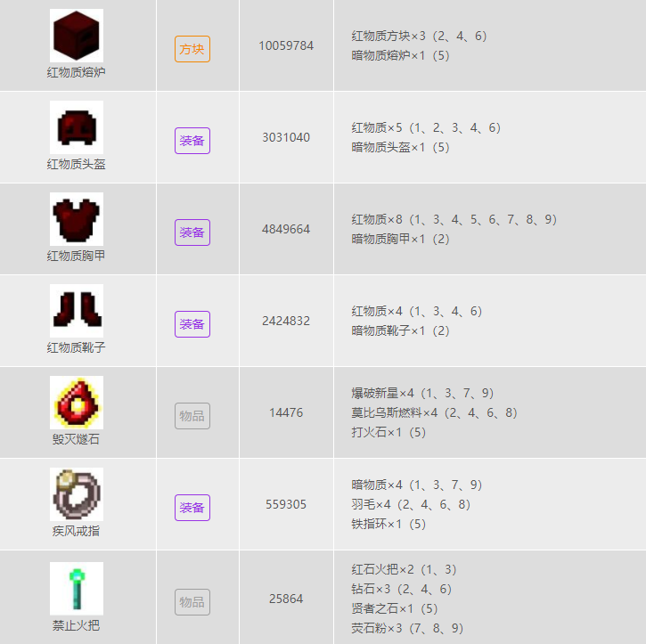Click the 装备 tag for 疾风戒指

click(192, 508)
